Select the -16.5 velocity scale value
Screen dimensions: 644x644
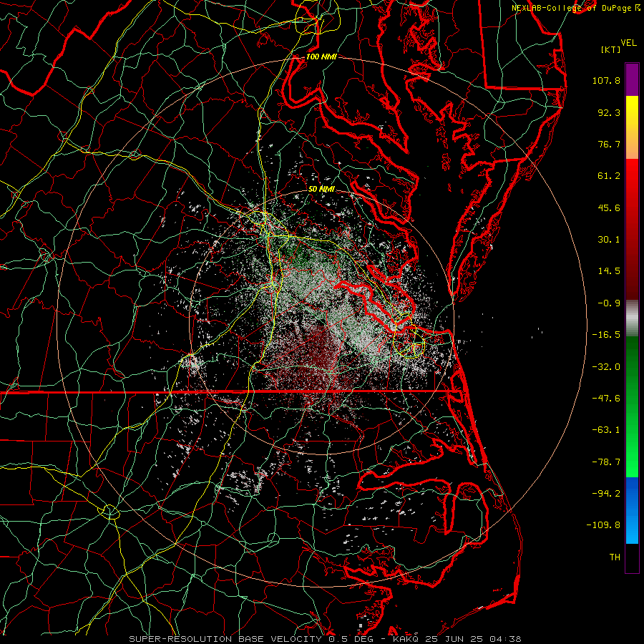pos(606,335)
